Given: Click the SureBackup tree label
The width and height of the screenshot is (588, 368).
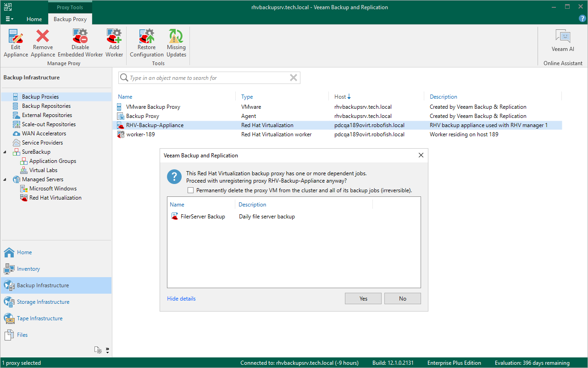Looking at the screenshot, I should coord(36,152).
